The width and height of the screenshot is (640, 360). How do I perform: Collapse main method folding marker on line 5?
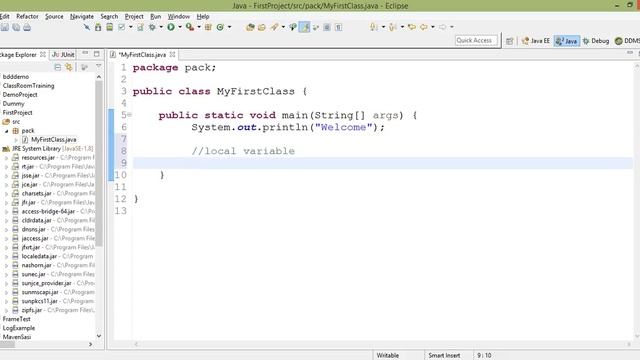tap(129, 115)
